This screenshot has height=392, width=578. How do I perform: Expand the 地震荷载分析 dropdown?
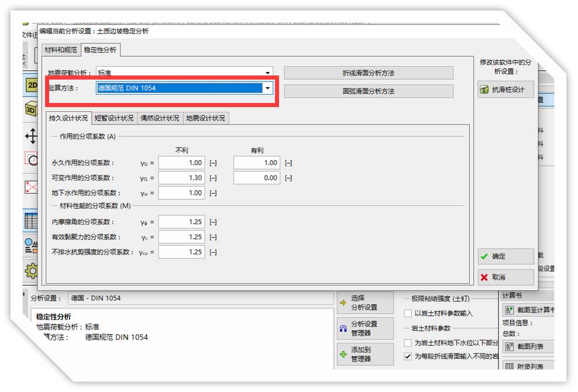coord(267,73)
